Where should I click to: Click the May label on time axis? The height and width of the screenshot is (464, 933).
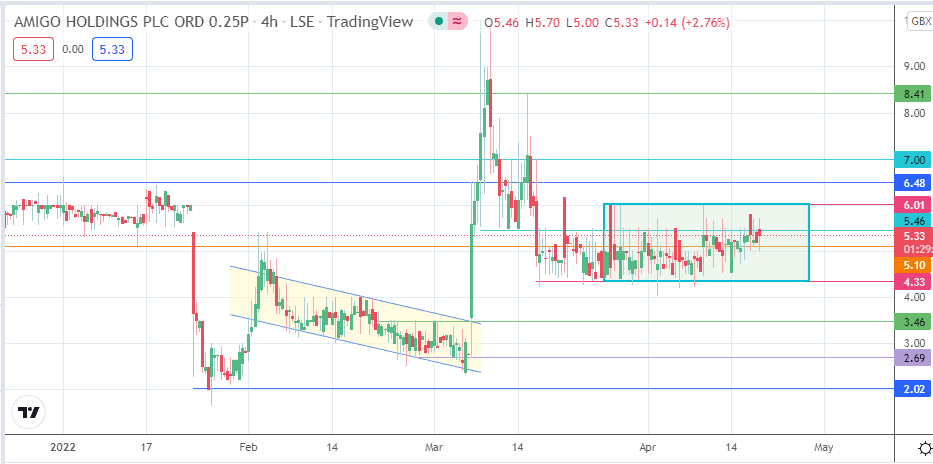tap(824, 447)
